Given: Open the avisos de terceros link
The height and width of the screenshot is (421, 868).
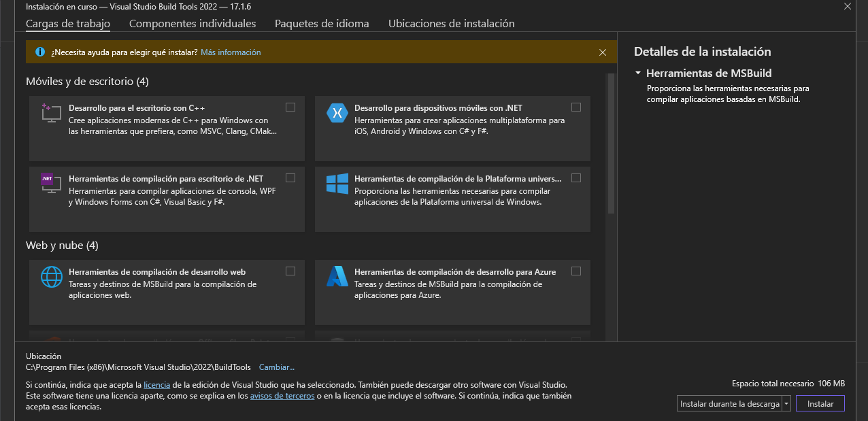Looking at the screenshot, I should 282,395.
